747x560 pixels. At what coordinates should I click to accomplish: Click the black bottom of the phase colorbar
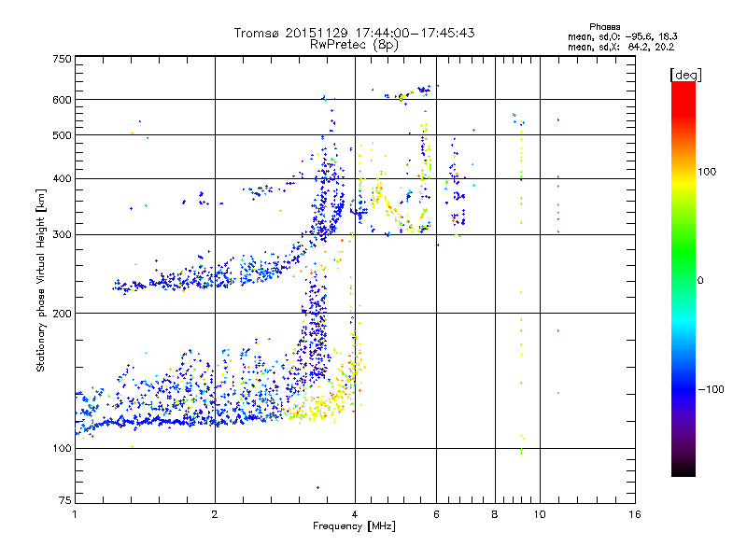684,469
